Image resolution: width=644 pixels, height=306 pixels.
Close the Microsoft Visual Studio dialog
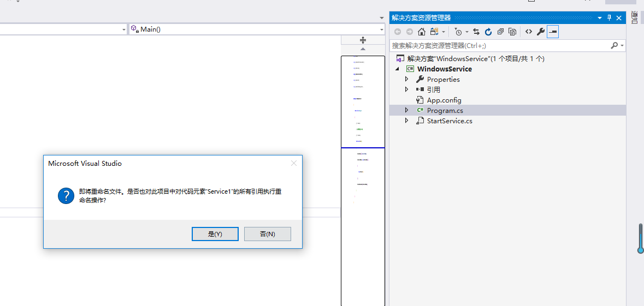(x=294, y=163)
